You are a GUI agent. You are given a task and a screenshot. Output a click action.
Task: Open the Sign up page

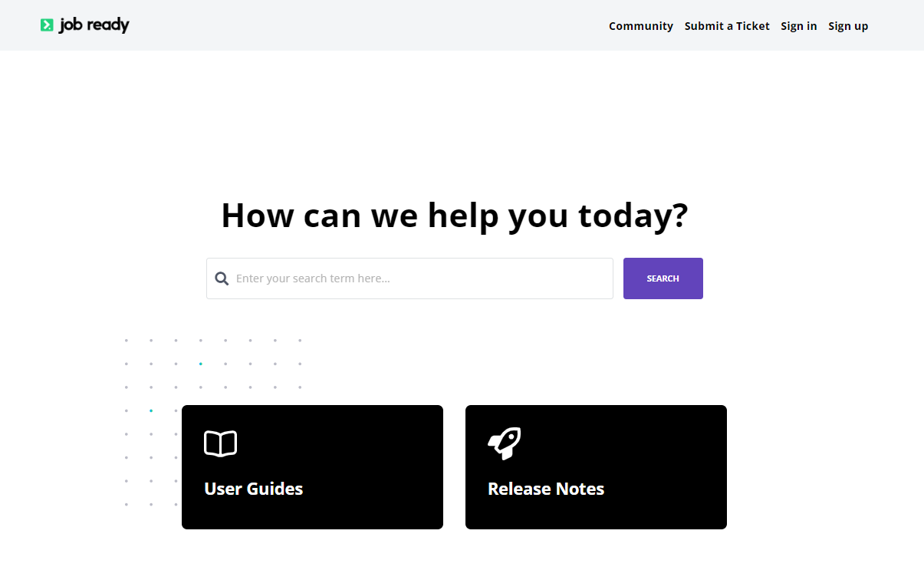tap(847, 26)
